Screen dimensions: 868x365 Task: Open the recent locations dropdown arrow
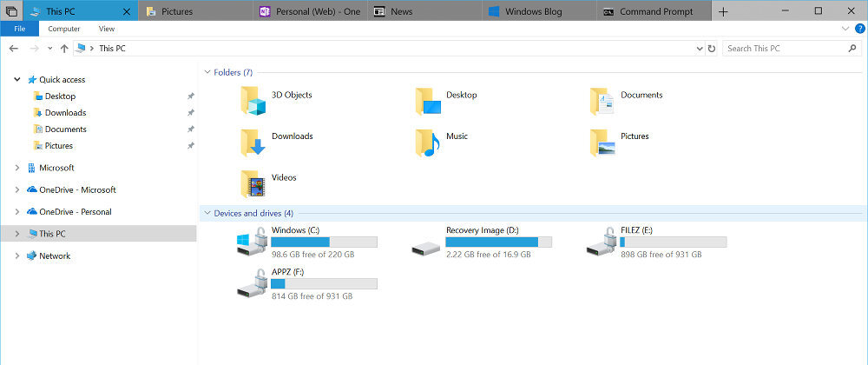pyautogui.click(x=49, y=49)
